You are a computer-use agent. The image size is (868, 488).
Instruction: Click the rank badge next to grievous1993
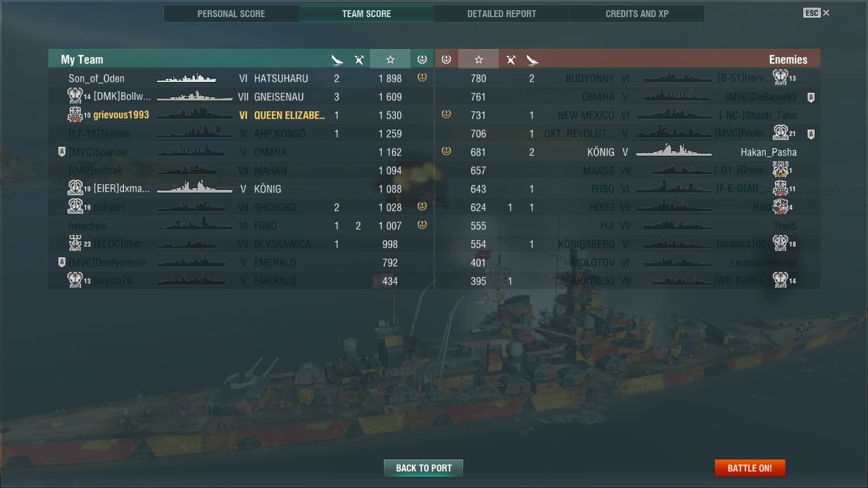point(75,114)
